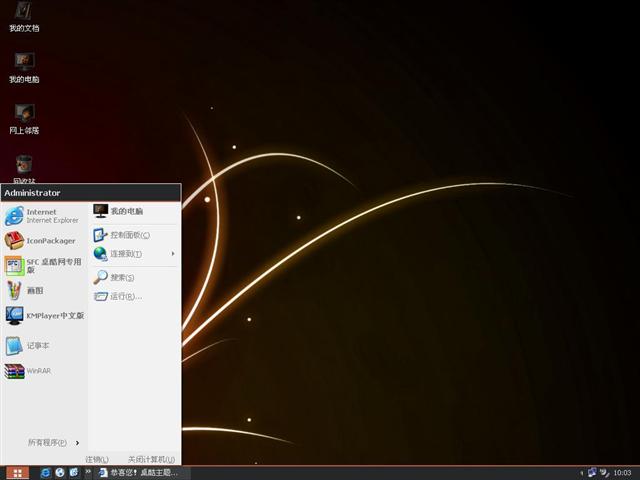Click 注销 log off button
The height and width of the screenshot is (480, 640).
coord(97,459)
